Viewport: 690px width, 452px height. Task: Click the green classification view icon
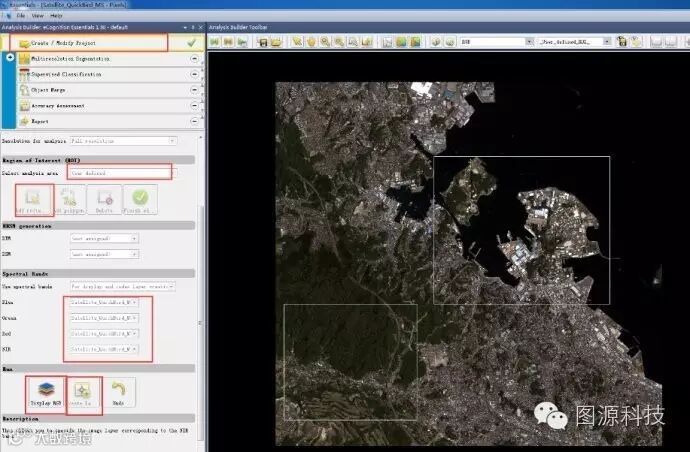(401, 42)
